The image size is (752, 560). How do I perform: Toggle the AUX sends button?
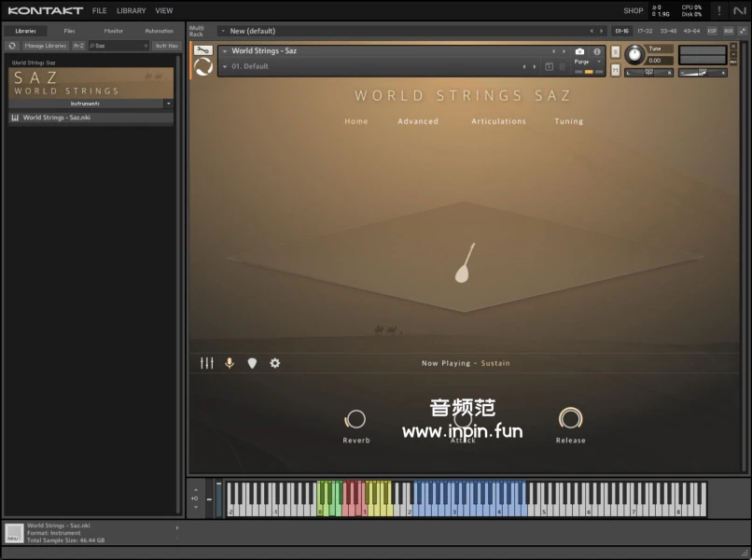point(729,31)
